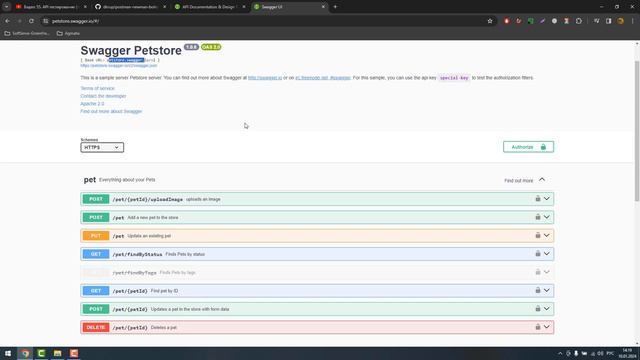
Task: Open Chrome from the Windows taskbar
Action: 25,353
